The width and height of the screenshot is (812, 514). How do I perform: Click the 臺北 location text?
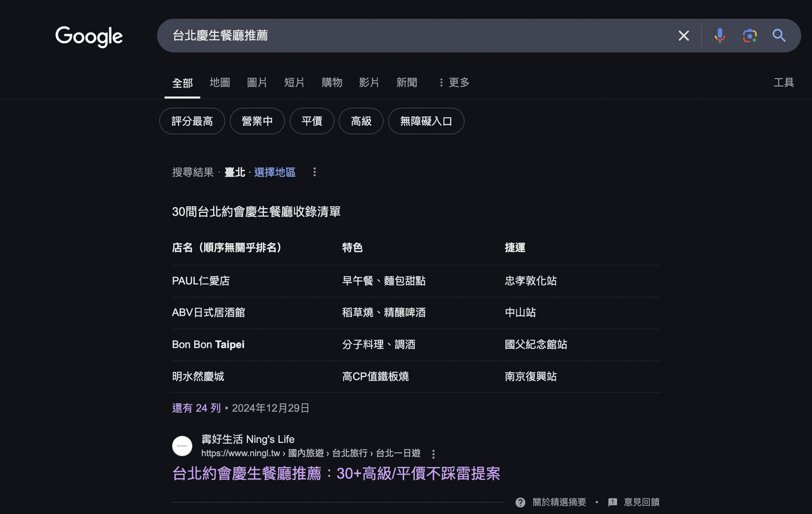(235, 172)
